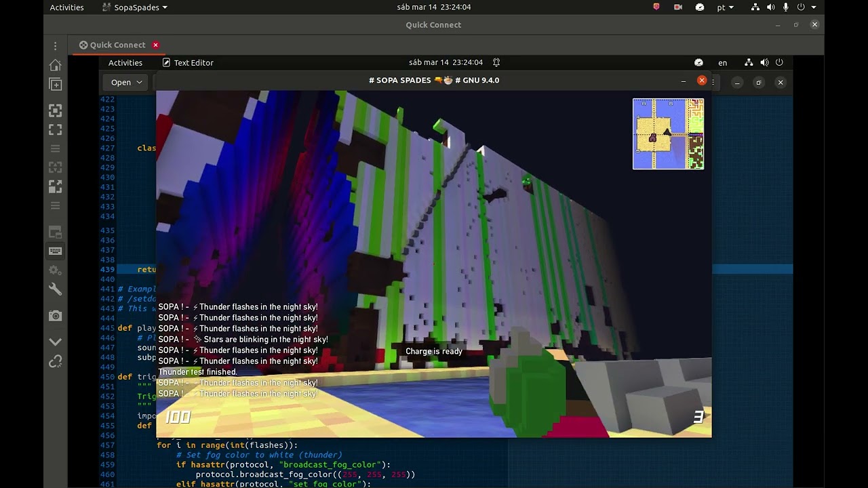Viewport: 868px width, 488px height.
Task: Click the Remmina home icon in sidebar
Action: click(x=56, y=65)
